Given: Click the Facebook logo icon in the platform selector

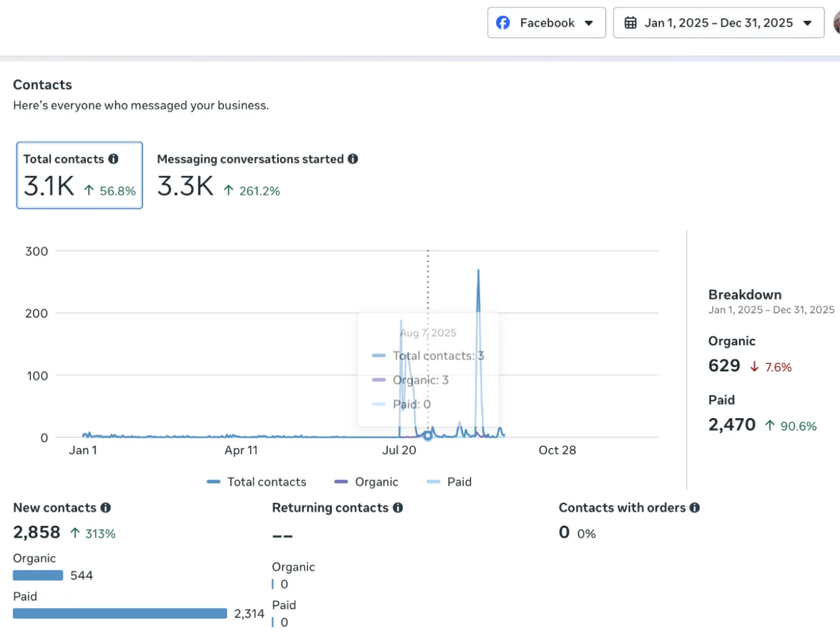Looking at the screenshot, I should pyautogui.click(x=503, y=23).
